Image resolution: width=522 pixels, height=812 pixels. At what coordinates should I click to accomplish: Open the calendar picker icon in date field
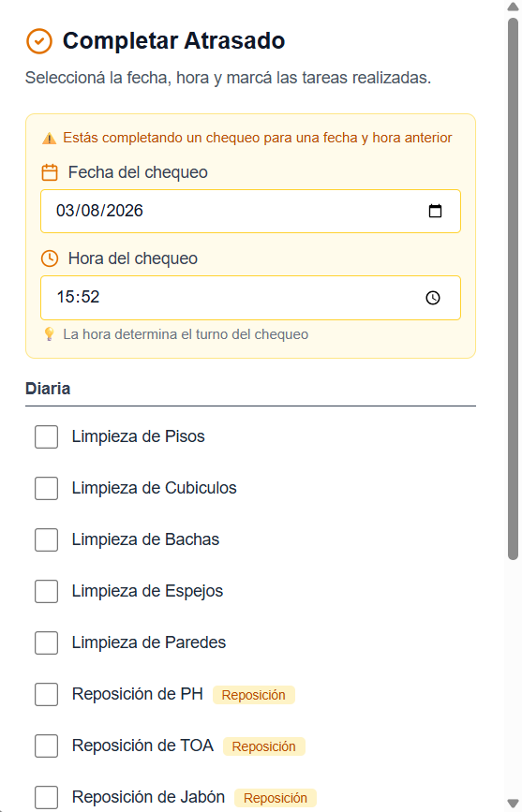436,211
